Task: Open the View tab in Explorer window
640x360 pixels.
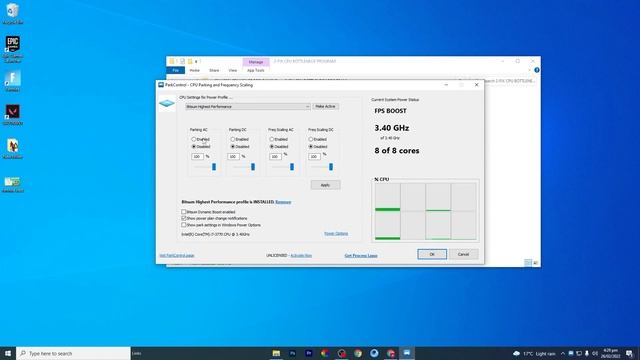Action: pyautogui.click(x=233, y=70)
